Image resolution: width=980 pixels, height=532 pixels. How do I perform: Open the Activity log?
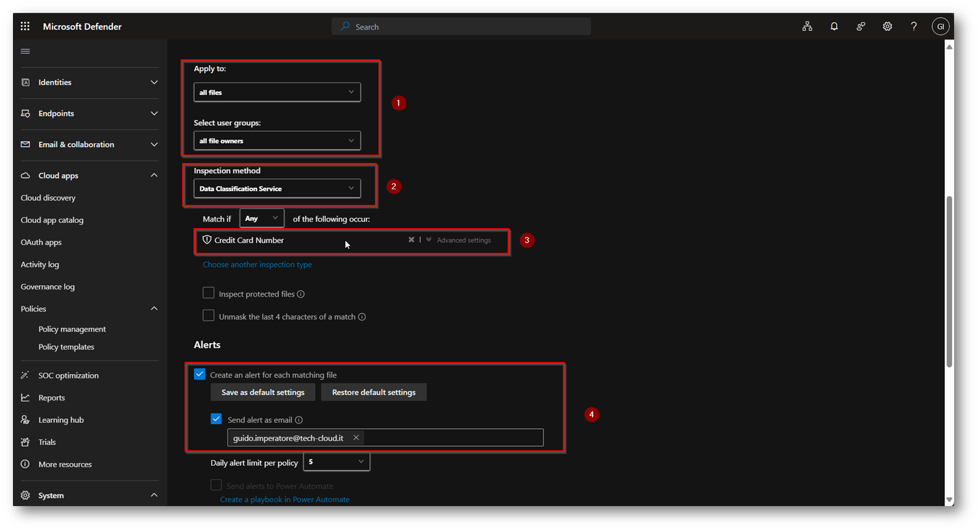coord(40,265)
